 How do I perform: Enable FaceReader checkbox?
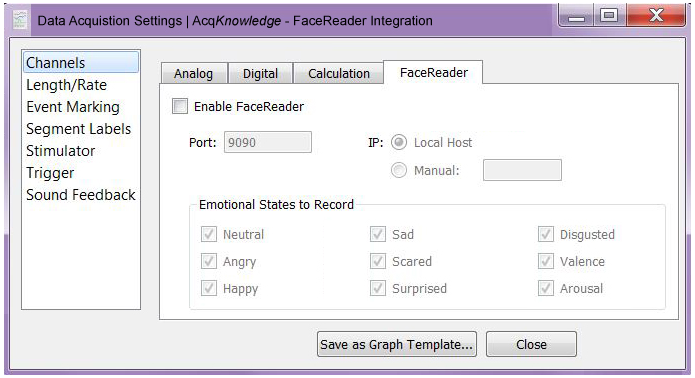pos(180,106)
